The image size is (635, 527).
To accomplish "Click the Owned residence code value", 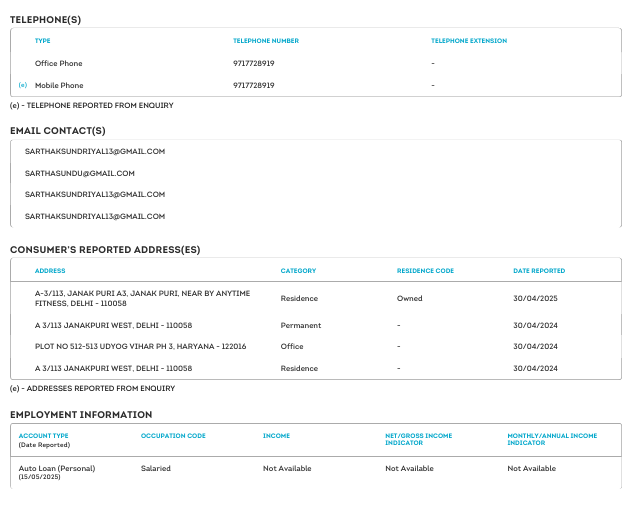I will pos(410,298).
